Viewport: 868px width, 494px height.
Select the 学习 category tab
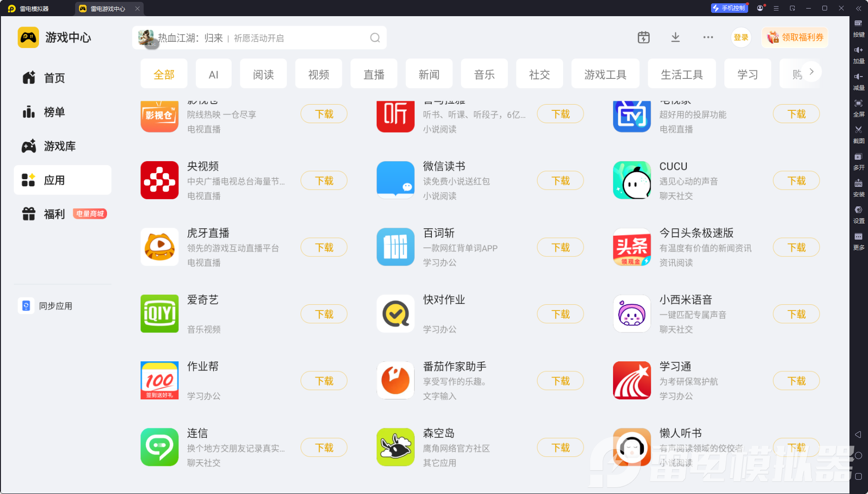(x=748, y=74)
